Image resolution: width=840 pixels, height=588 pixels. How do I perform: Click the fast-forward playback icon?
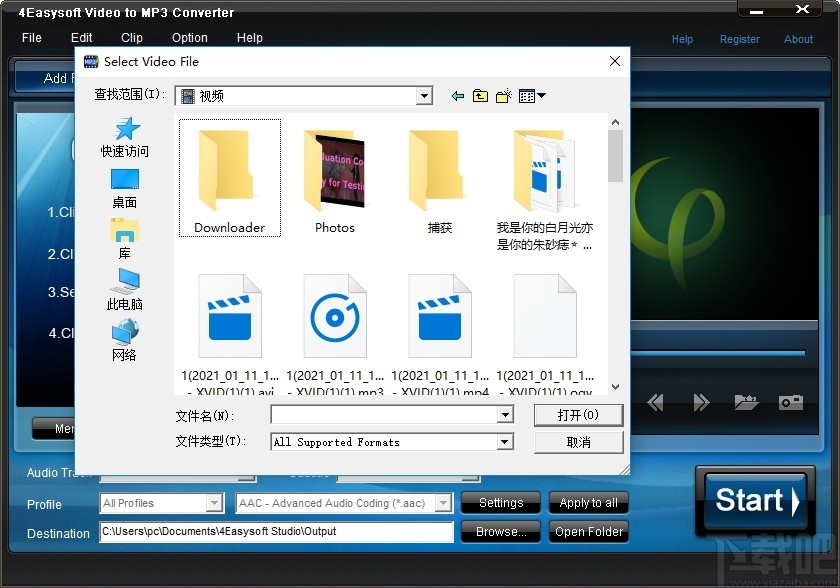[x=701, y=401]
